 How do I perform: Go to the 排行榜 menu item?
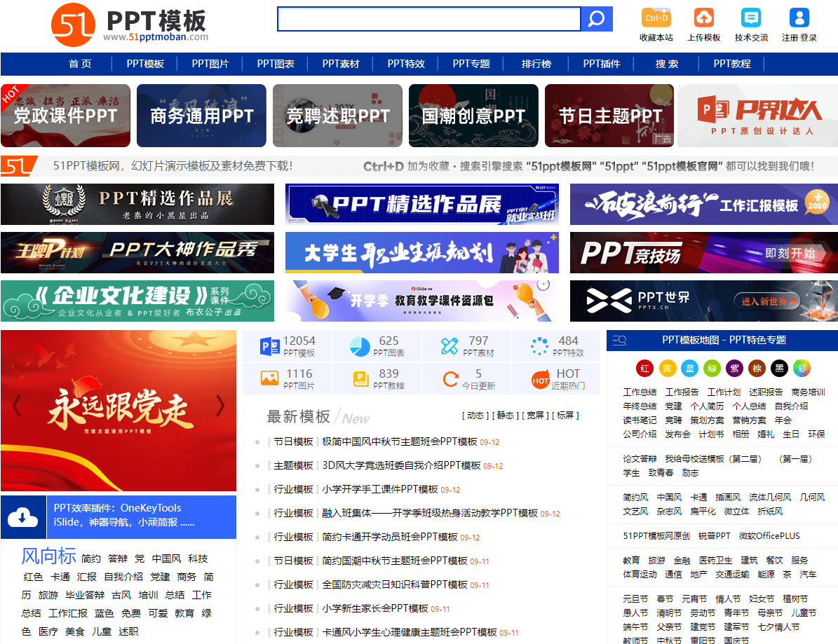[x=536, y=64]
